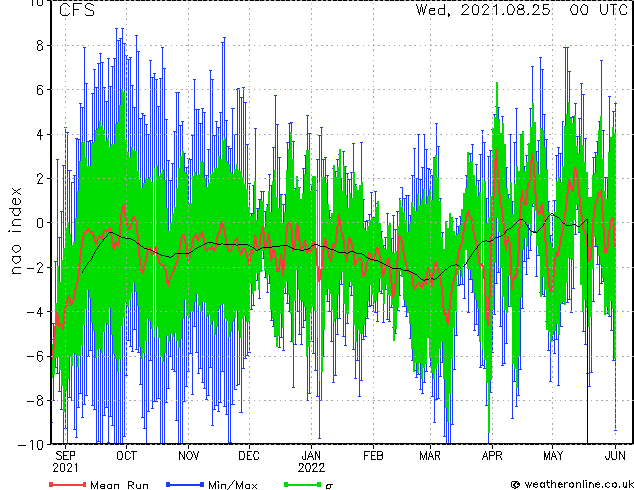The image size is (634, 490).
Task: Click the MAY axis label
Action: [x=553, y=456]
